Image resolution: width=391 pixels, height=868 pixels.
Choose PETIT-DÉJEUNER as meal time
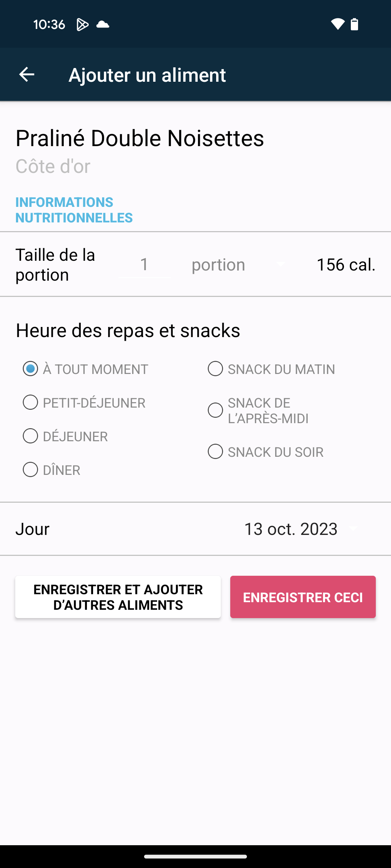[30, 403]
